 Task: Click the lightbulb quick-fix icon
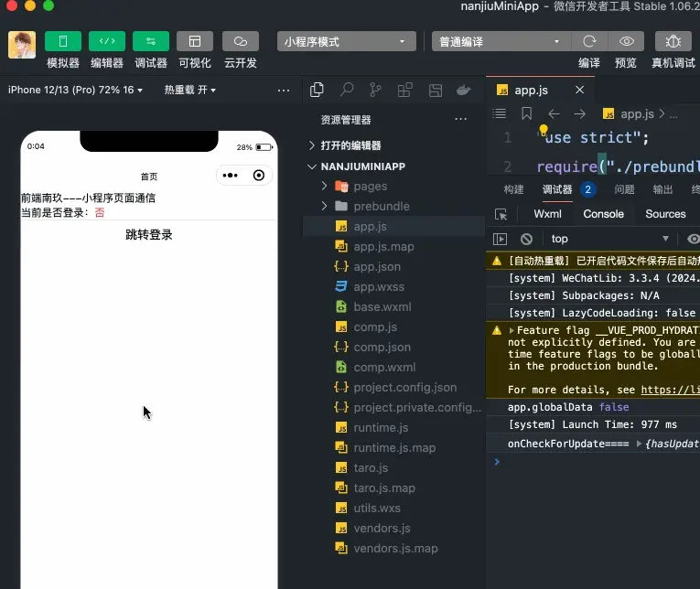pyautogui.click(x=544, y=130)
